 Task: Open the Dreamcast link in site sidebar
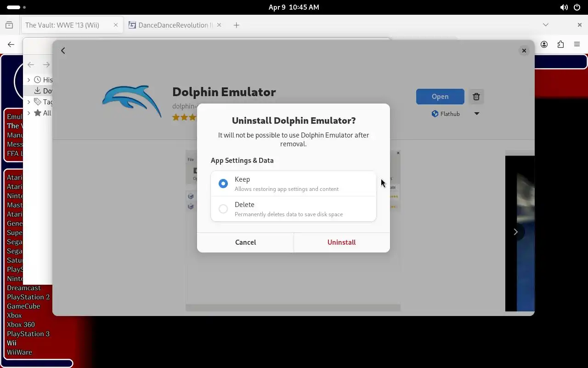(24, 288)
